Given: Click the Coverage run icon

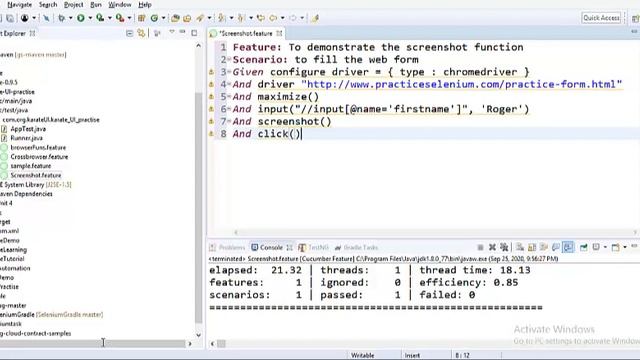Looking at the screenshot, I should [100, 18].
